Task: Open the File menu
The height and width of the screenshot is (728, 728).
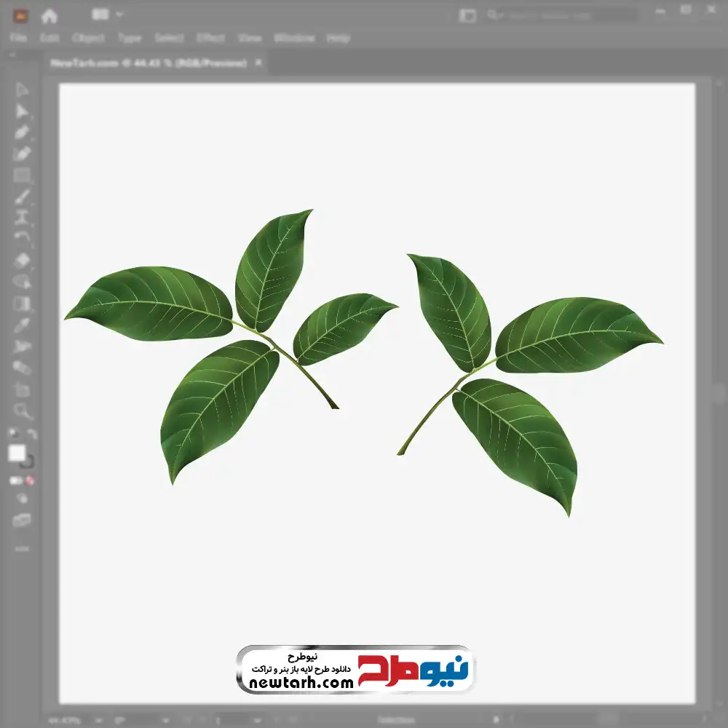Action: tap(18, 38)
